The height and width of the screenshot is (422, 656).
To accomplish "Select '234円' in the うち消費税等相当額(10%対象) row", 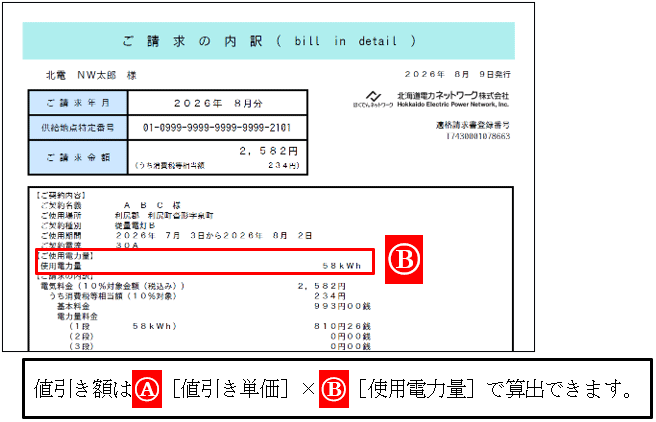I will tap(330, 296).
